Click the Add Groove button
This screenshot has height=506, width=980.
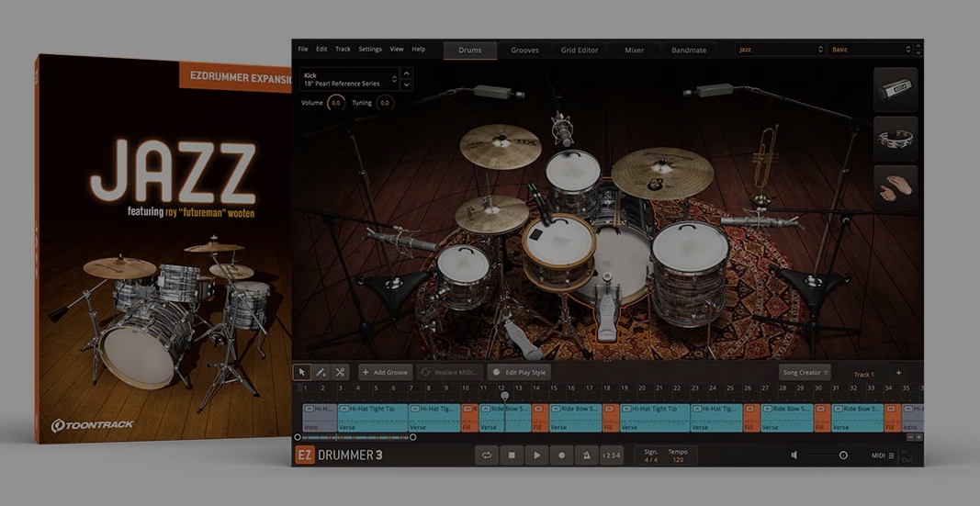[385, 372]
